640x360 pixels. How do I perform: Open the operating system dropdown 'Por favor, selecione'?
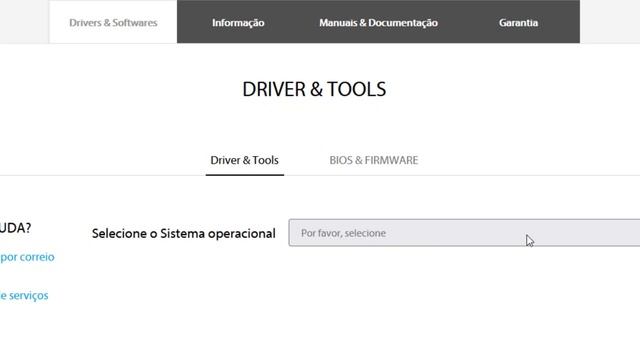tap(464, 233)
